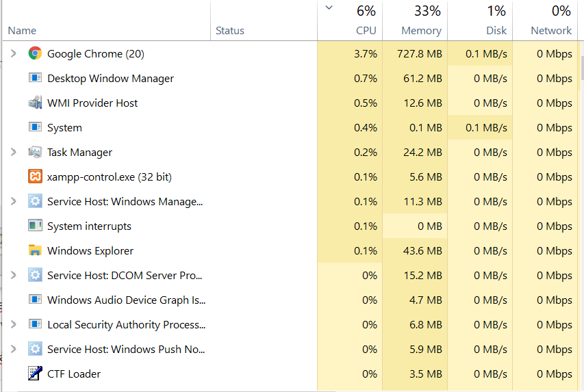Click the Service Host: DCOM Server gear icon
This screenshot has height=392, width=584.
tap(35, 275)
